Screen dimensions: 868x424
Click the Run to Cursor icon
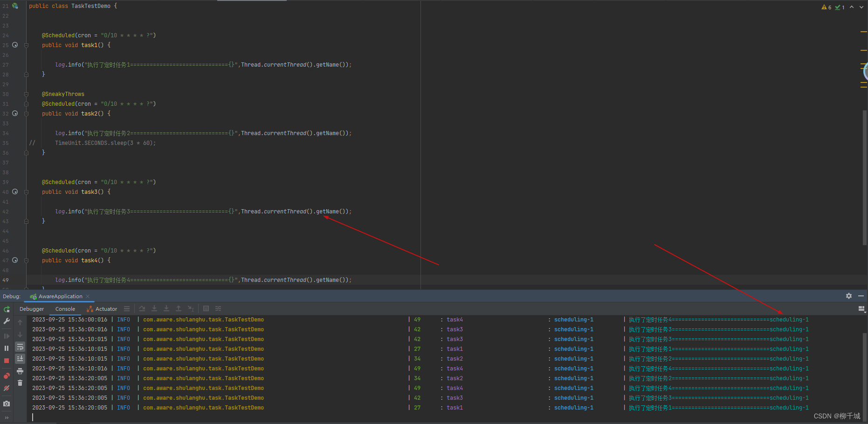click(191, 308)
